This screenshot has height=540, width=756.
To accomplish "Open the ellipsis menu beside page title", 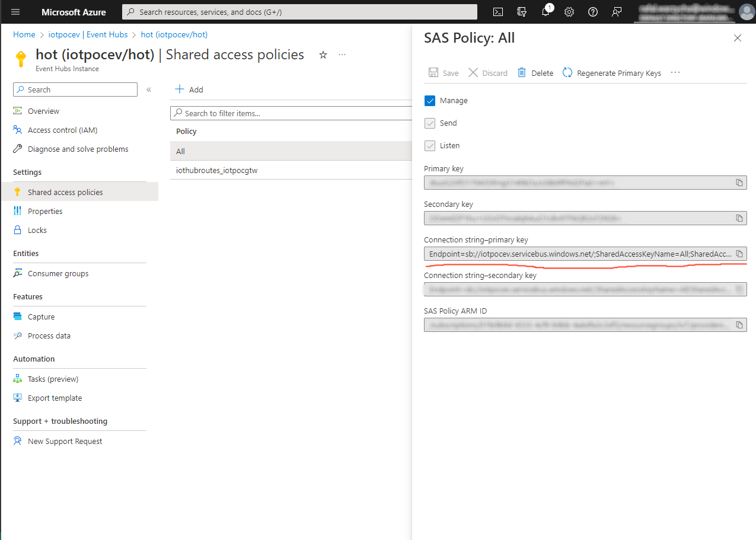I will click(342, 55).
